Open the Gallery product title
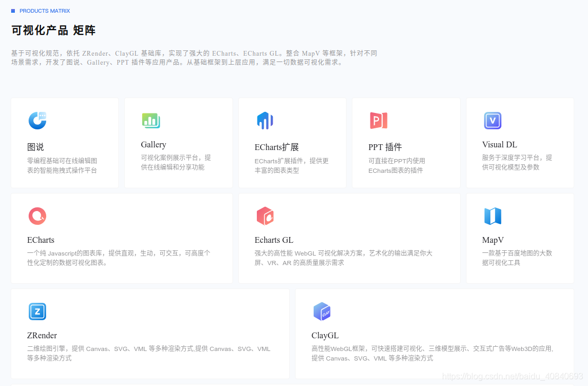This screenshot has width=588, height=386. (153, 145)
